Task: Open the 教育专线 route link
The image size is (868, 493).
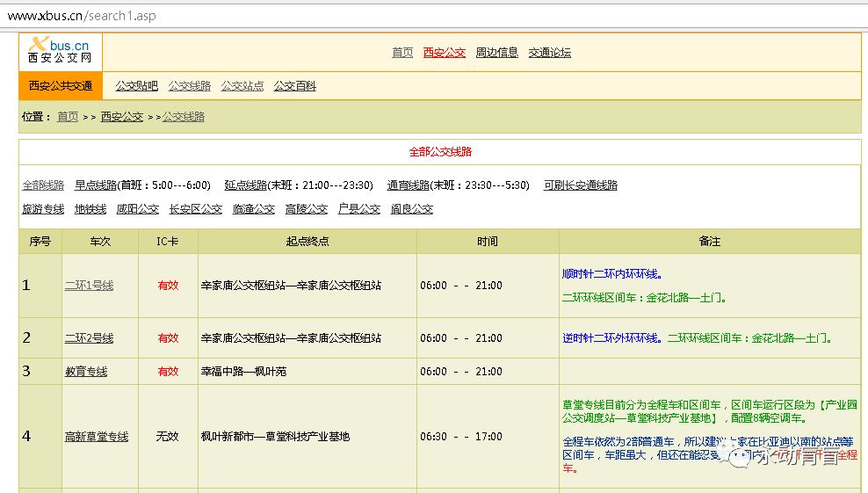Action: point(86,371)
